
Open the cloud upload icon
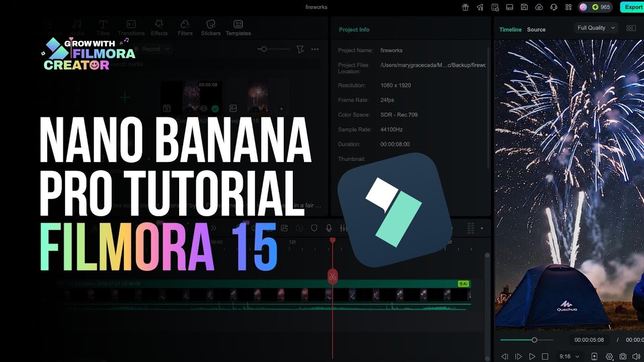(539, 7)
